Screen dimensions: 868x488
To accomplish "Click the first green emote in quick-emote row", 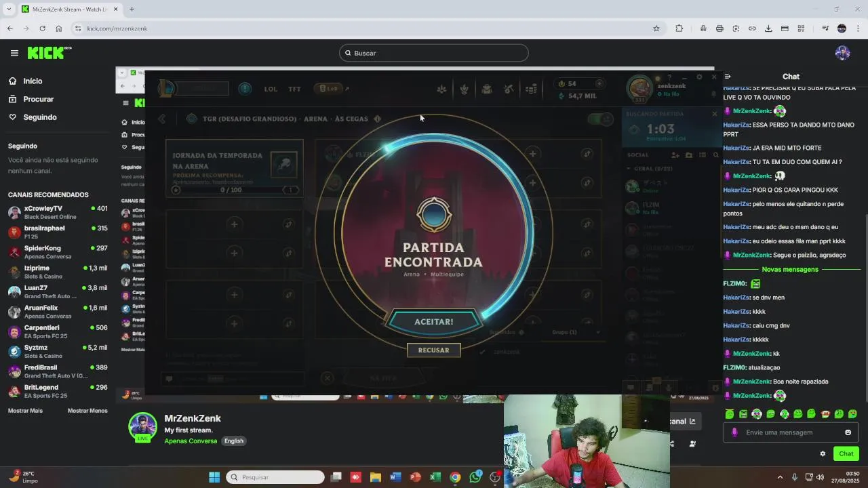I will [x=730, y=413].
